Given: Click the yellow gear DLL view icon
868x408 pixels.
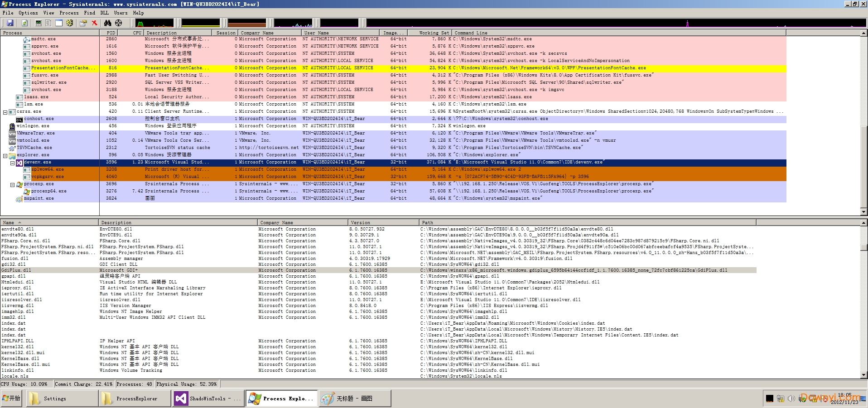Looking at the screenshot, I should (x=70, y=23).
